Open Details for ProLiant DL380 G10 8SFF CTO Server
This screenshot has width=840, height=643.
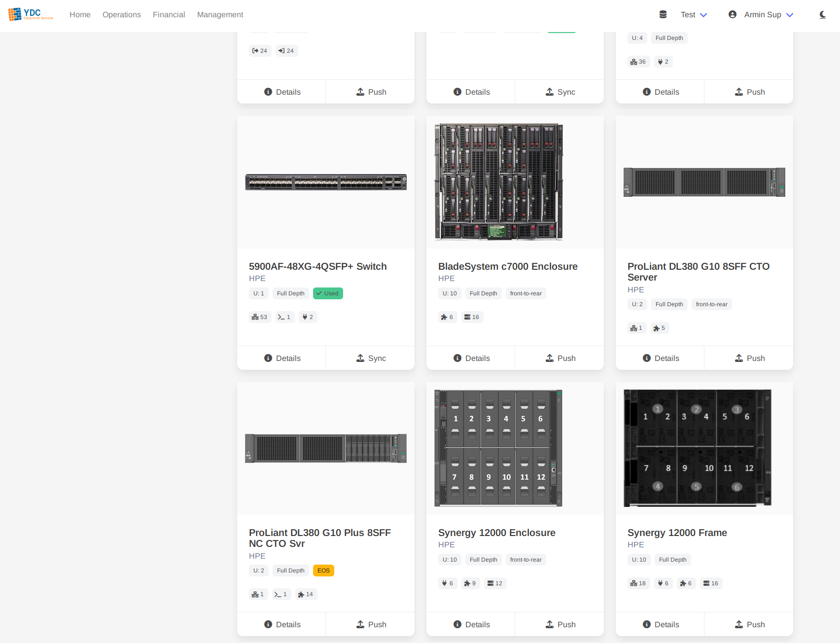tap(660, 358)
